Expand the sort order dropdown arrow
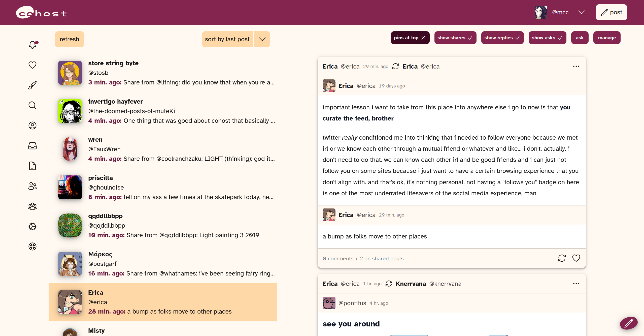This screenshot has width=644, height=336. click(x=262, y=39)
